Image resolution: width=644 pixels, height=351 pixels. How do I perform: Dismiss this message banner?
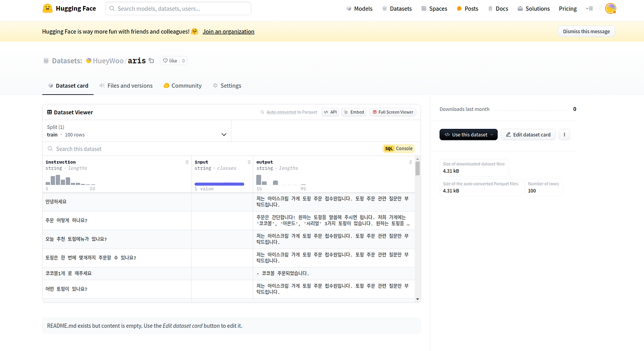pos(586,31)
